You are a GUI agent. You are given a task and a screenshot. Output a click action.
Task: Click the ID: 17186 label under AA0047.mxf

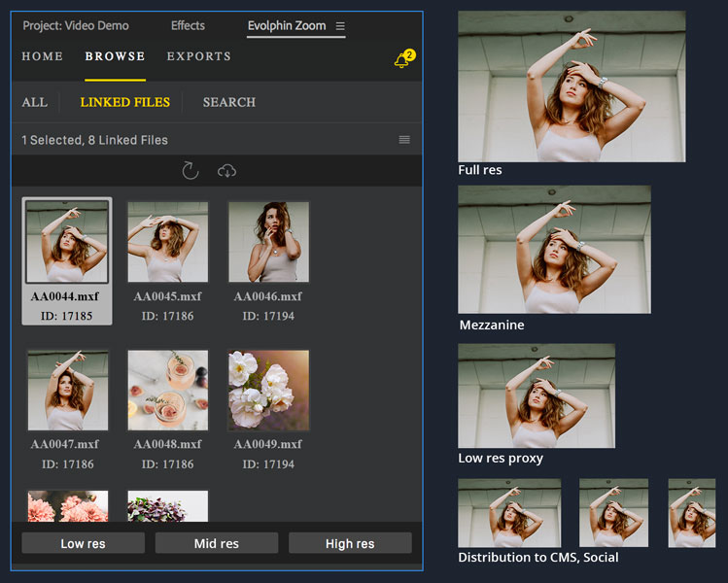click(68, 464)
